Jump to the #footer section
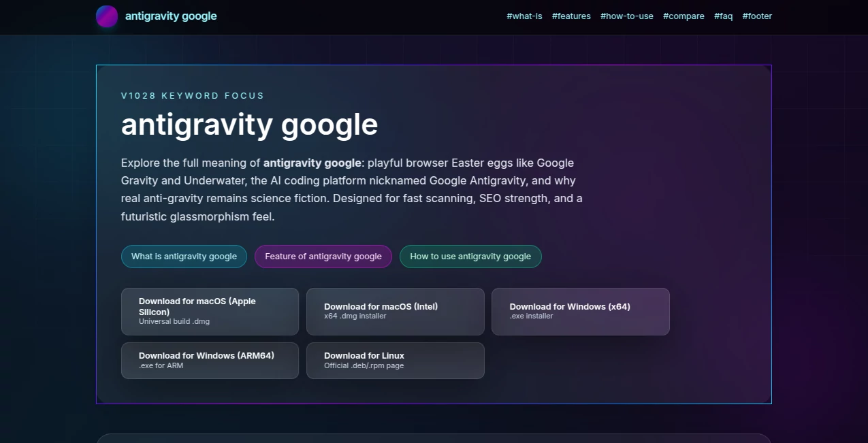 [757, 16]
